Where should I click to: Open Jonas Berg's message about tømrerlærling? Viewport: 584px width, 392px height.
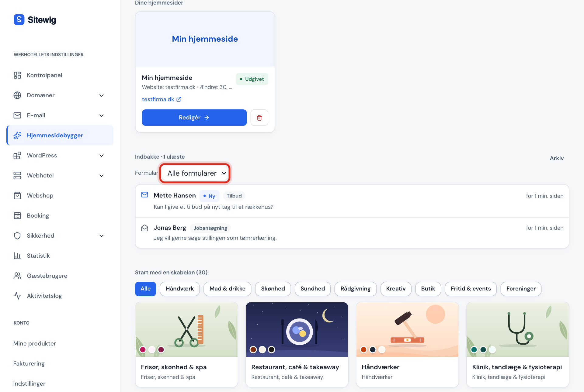[x=352, y=233]
